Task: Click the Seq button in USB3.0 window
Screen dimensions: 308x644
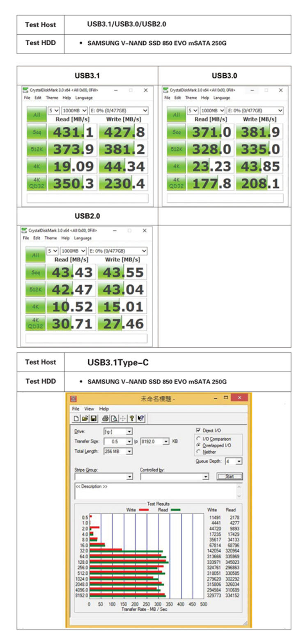Action: pyautogui.click(x=177, y=132)
